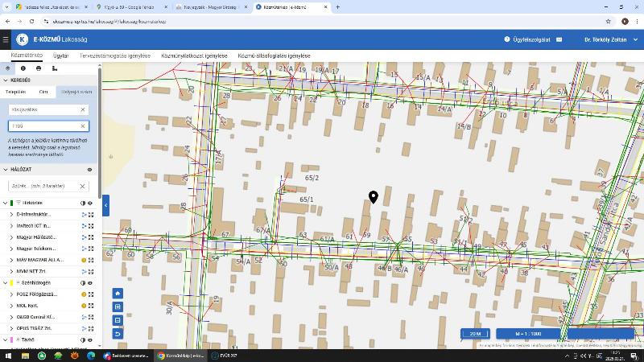The width and height of the screenshot is (644, 362).
Task: Clear the first search field with X
Action: (x=83, y=109)
